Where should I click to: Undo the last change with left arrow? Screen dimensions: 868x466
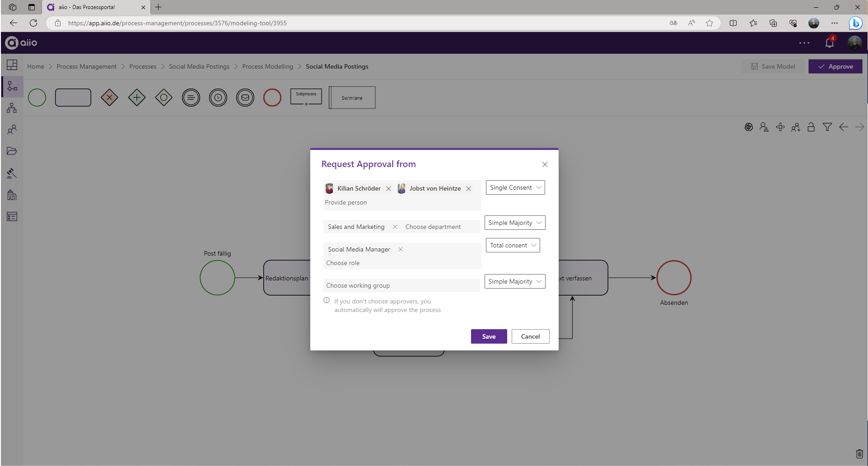844,127
